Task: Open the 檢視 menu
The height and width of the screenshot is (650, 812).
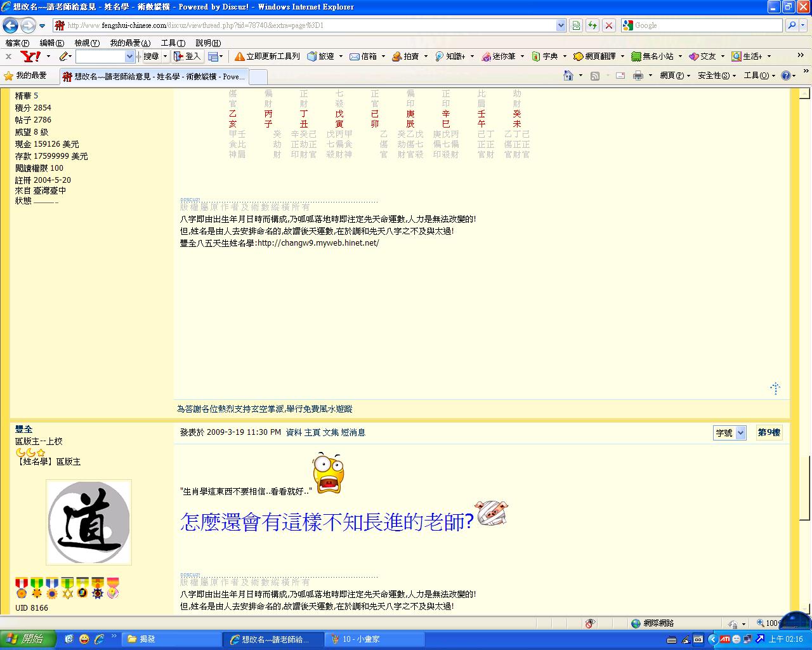Action: (87, 43)
